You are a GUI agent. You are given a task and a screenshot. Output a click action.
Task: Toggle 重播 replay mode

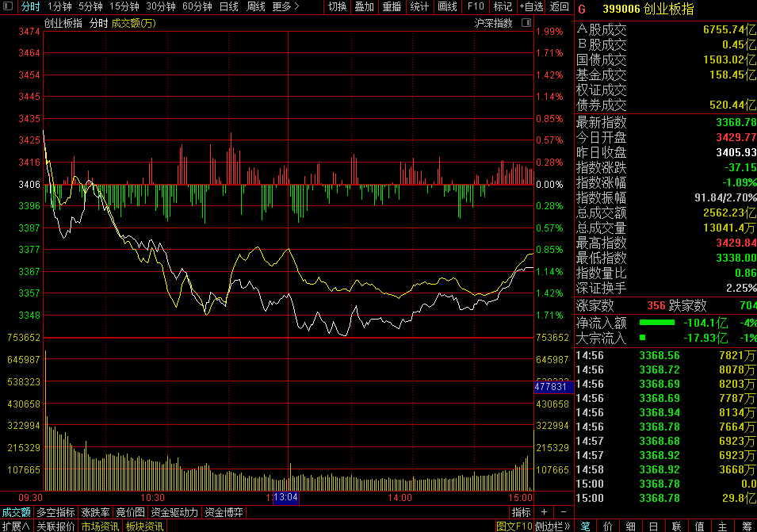[x=392, y=7]
